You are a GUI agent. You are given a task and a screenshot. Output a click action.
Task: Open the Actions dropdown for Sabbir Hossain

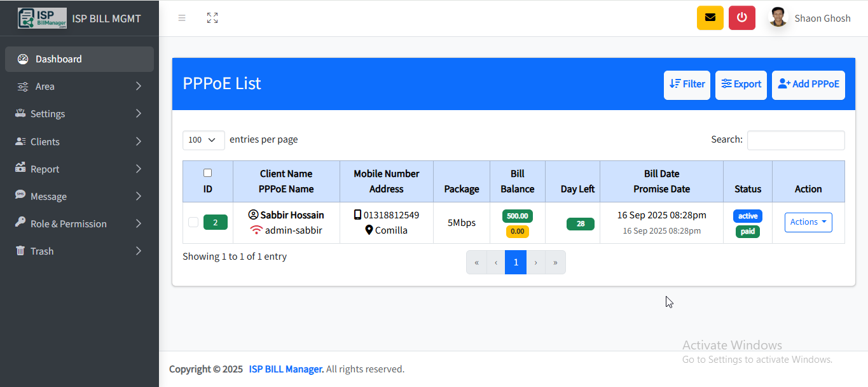click(808, 222)
